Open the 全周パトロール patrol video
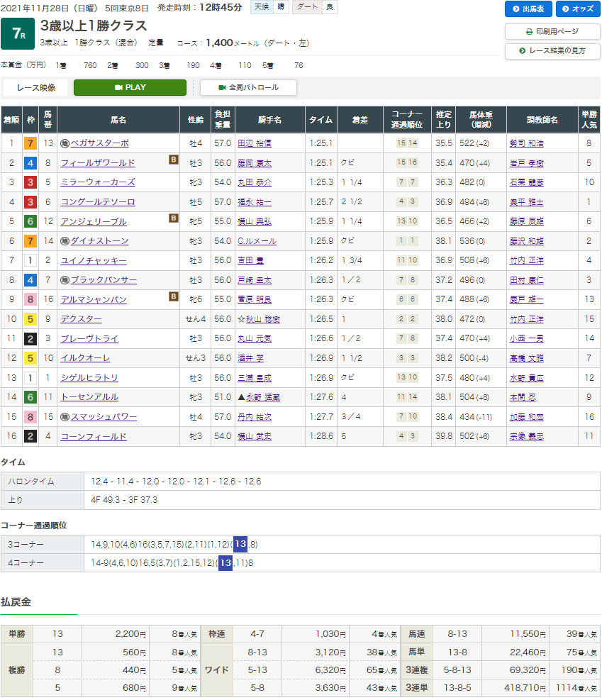This screenshot has width=602, height=700. (248, 87)
